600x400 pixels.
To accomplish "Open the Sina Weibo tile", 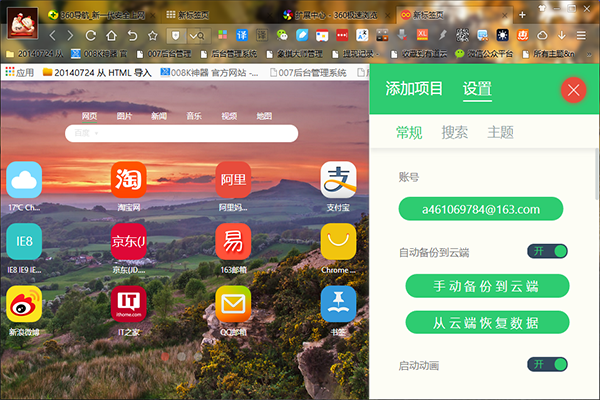I will tap(24, 304).
